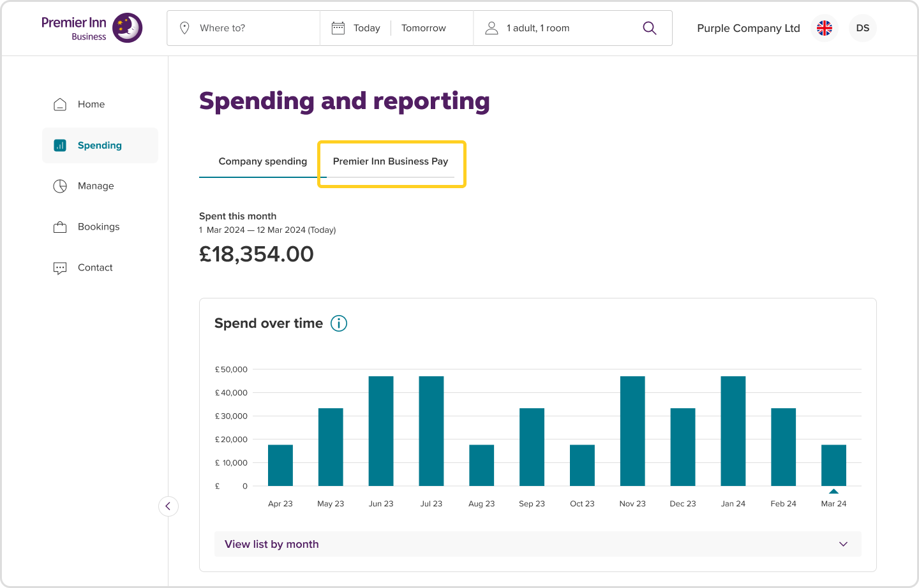Click the Contact speech bubble icon
The width and height of the screenshot is (919, 588).
point(60,268)
